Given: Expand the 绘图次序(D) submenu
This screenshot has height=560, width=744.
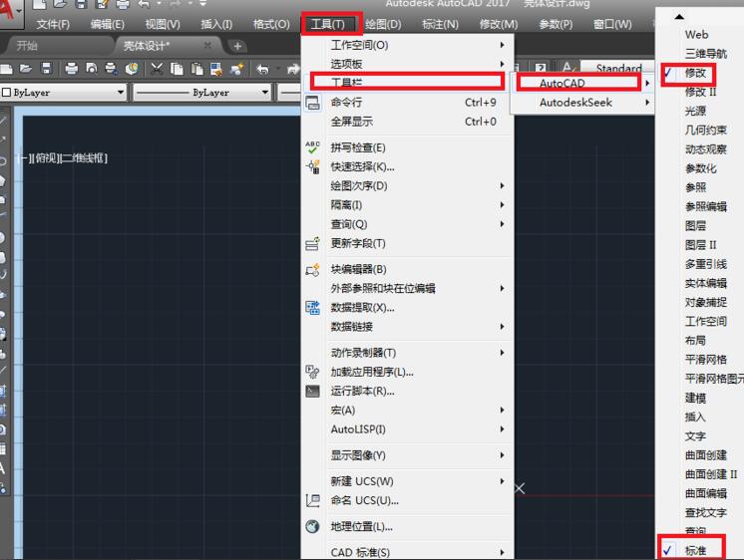Looking at the screenshot, I should tap(407, 186).
